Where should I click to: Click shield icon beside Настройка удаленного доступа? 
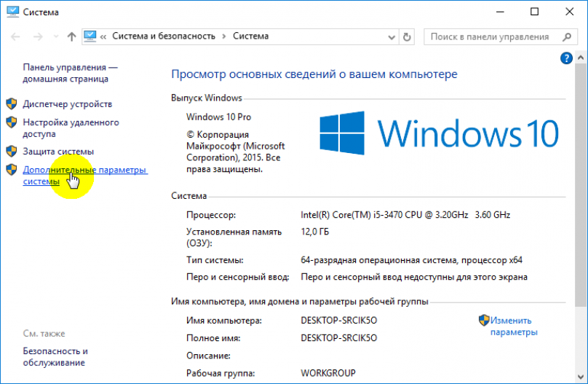[12, 122]
